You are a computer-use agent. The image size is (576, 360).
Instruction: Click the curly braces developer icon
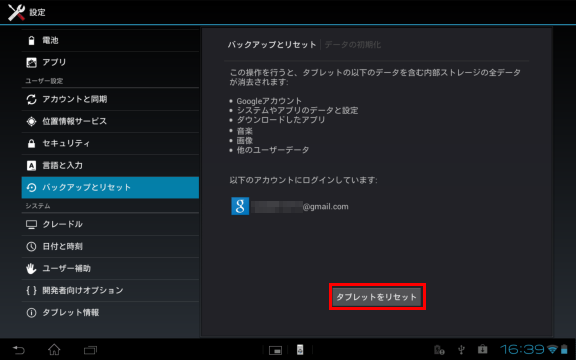tap(32, 290)
